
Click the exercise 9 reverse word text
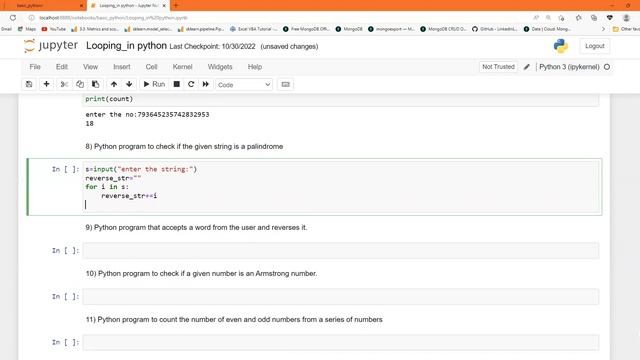(x=196, y=227)
